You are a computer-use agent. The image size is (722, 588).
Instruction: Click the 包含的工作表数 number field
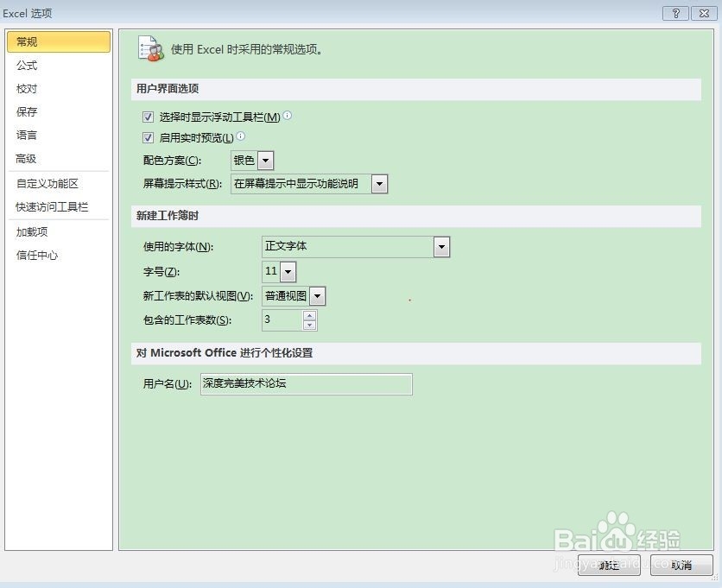pyautogui.click(x=282, y=320)
